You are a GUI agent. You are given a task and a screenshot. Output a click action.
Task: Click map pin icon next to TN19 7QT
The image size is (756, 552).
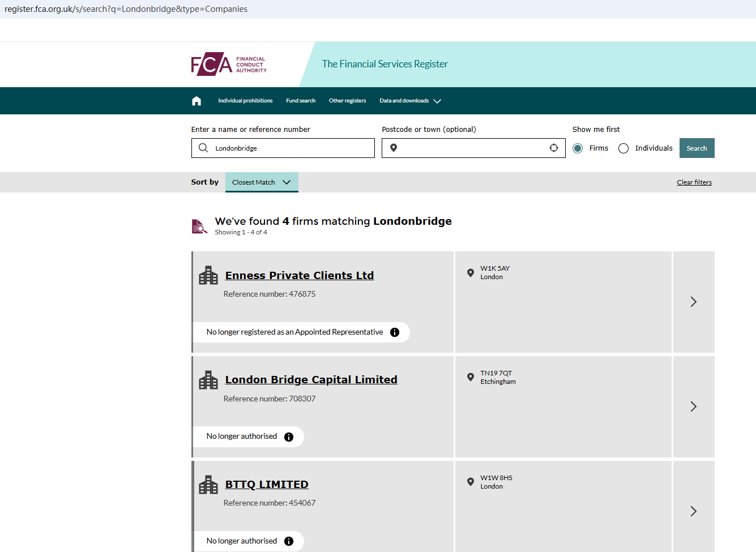[471, 377]
